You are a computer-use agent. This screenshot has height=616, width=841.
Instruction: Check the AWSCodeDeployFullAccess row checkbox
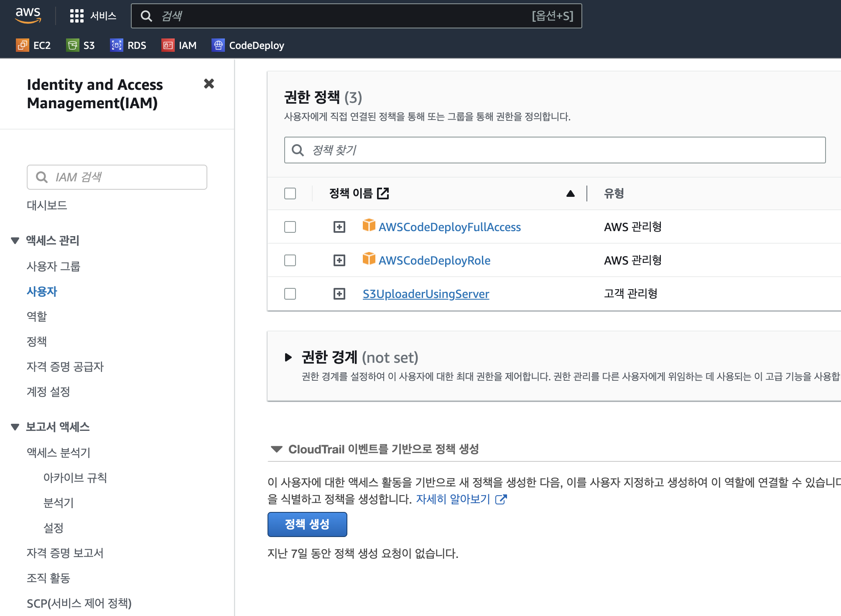pos(290,227)
